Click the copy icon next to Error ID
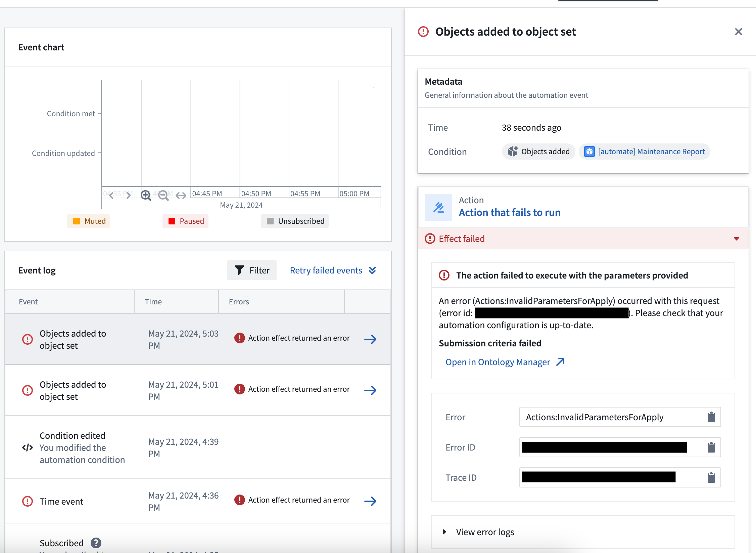Image resolution: width=756 pixels, height=553 pixels. click(x=711, y=447)
